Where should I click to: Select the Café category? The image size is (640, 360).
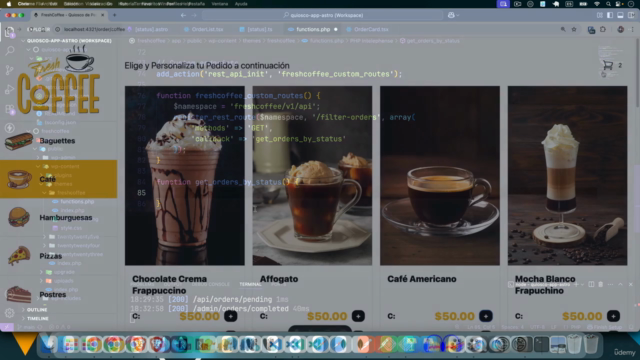[58, 179]
